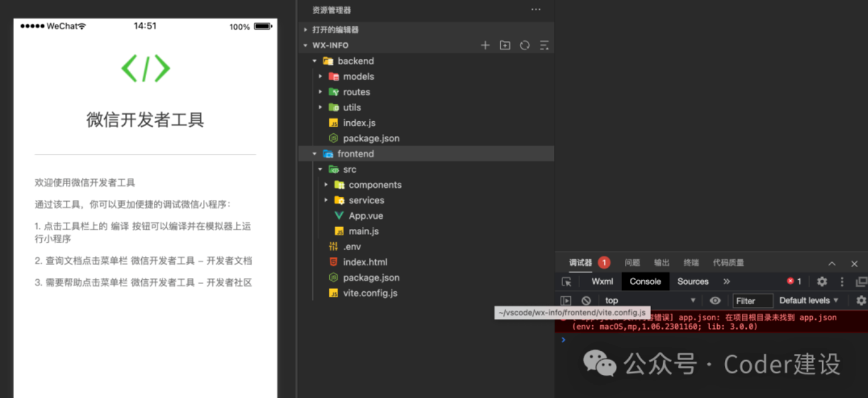Image resolution: width=868 pixels, height=398 pixels.
Task: Click the new file icon in WX-INFO header
Action: coord(485,45)
